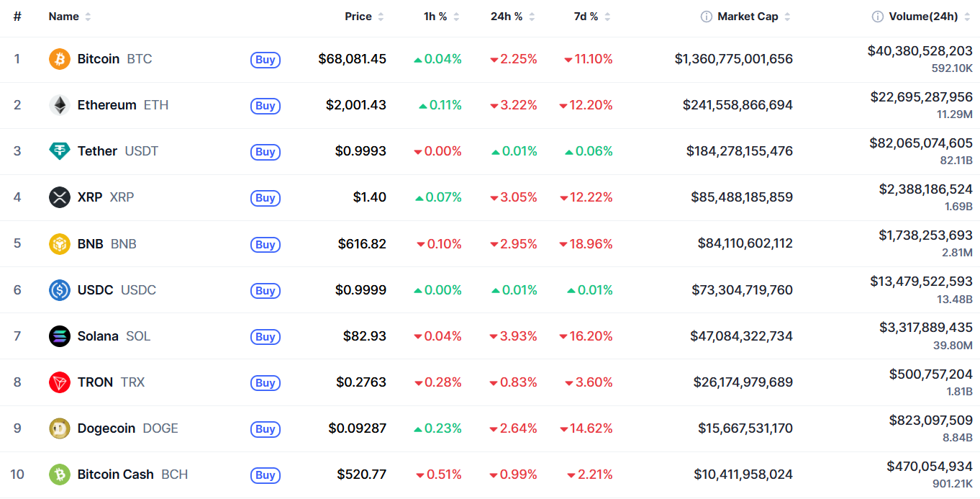
Task: Click the Volume(24h) info icon
Action: point(878,17)
